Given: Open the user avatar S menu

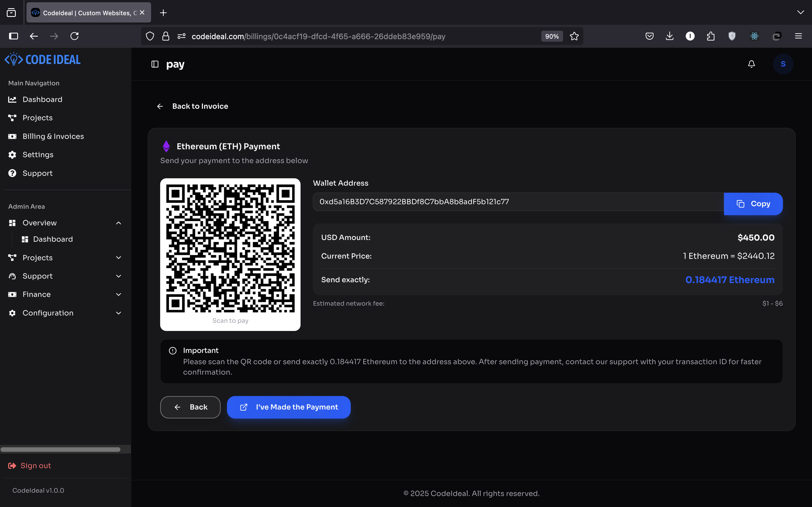Looking at the screenshot, I should pyautogui.click(x=783, y=64).
